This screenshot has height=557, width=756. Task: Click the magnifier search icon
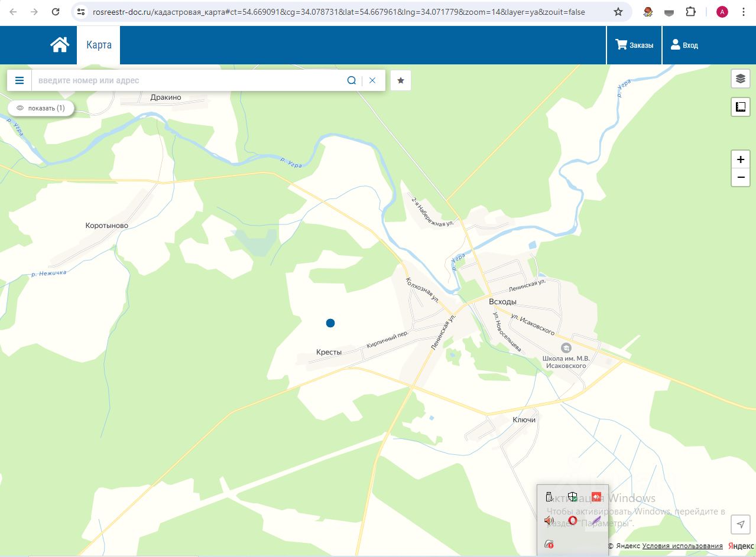tap(351, 80)
